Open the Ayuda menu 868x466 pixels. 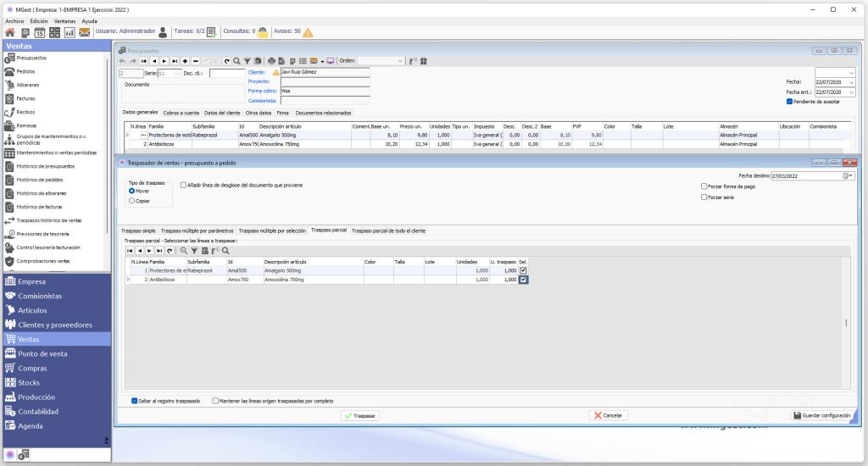point(89,21)
